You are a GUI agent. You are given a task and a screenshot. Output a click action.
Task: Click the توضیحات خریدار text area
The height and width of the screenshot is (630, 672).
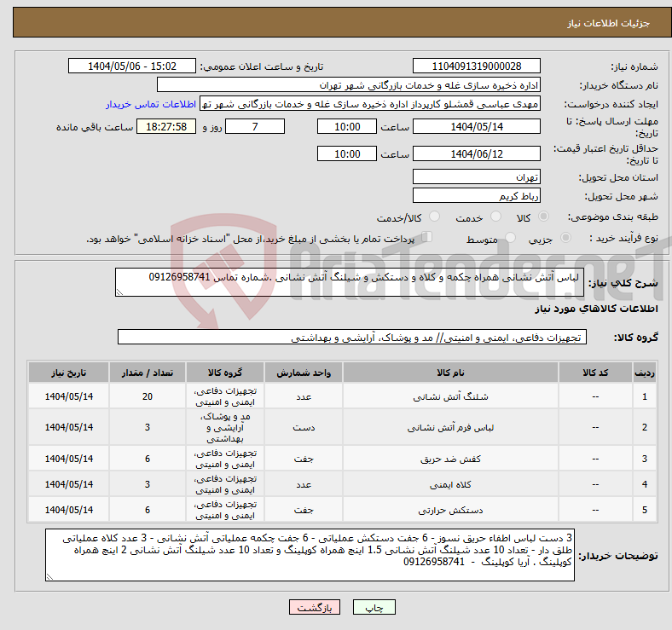coord(310,555)
